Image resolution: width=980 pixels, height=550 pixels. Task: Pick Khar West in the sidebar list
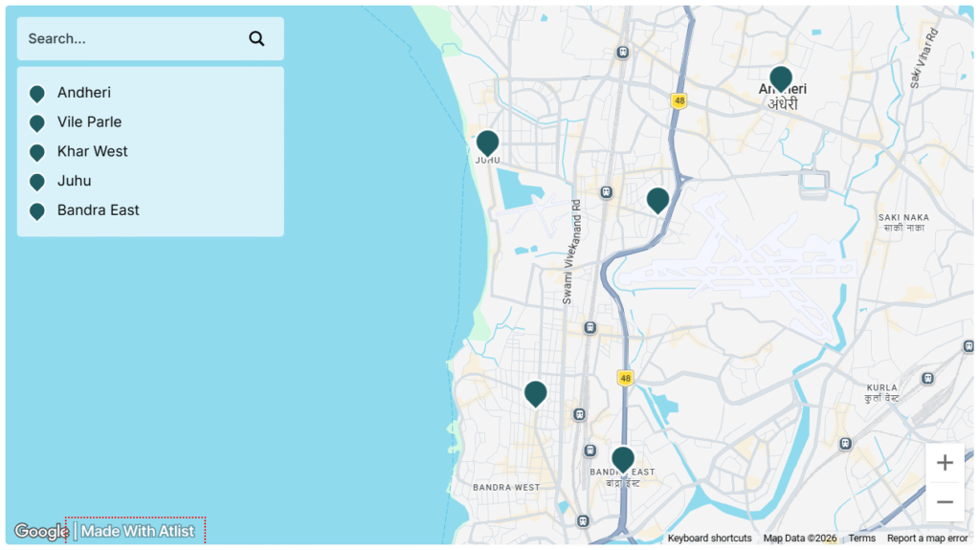[92, 151]
